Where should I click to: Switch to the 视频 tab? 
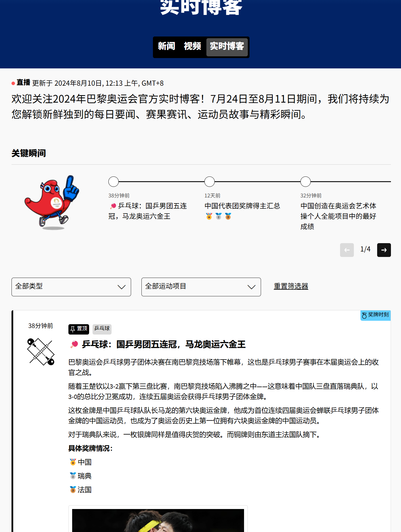pyautogui.click(x=192, y=46)
